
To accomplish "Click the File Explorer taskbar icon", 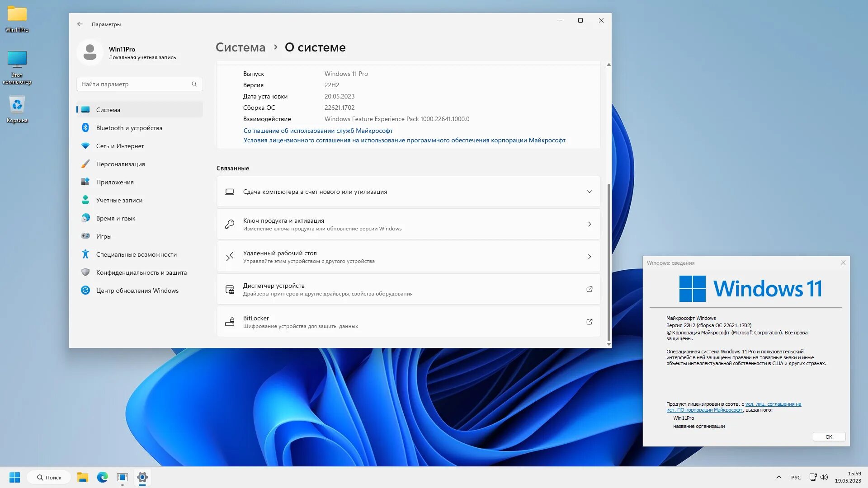I will (82, 477).
